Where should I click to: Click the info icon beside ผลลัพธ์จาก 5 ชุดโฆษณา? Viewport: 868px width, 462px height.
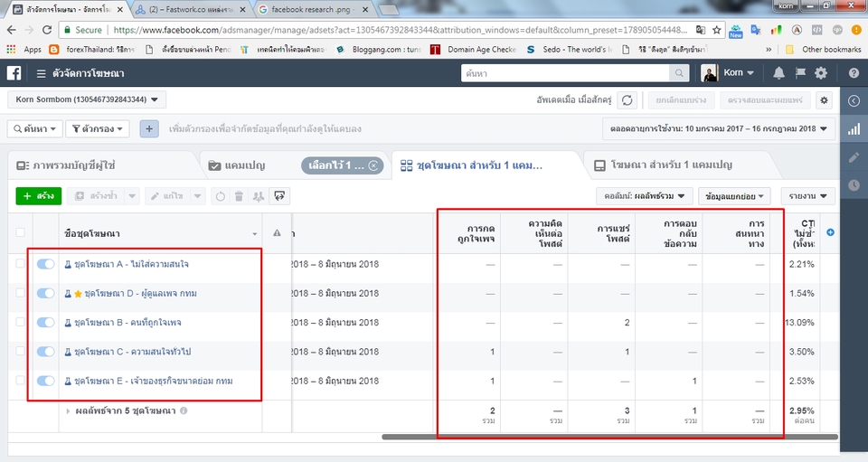(x=184, y=410)
